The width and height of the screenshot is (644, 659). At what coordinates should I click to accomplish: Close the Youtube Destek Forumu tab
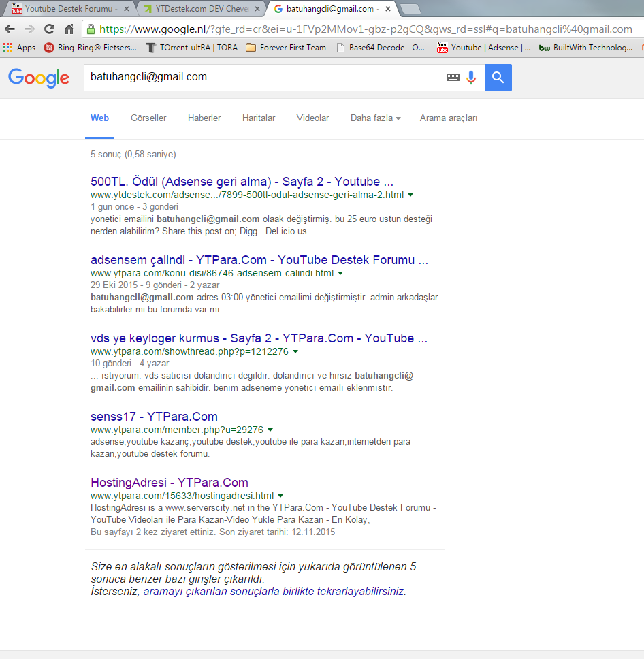point(127,9)
